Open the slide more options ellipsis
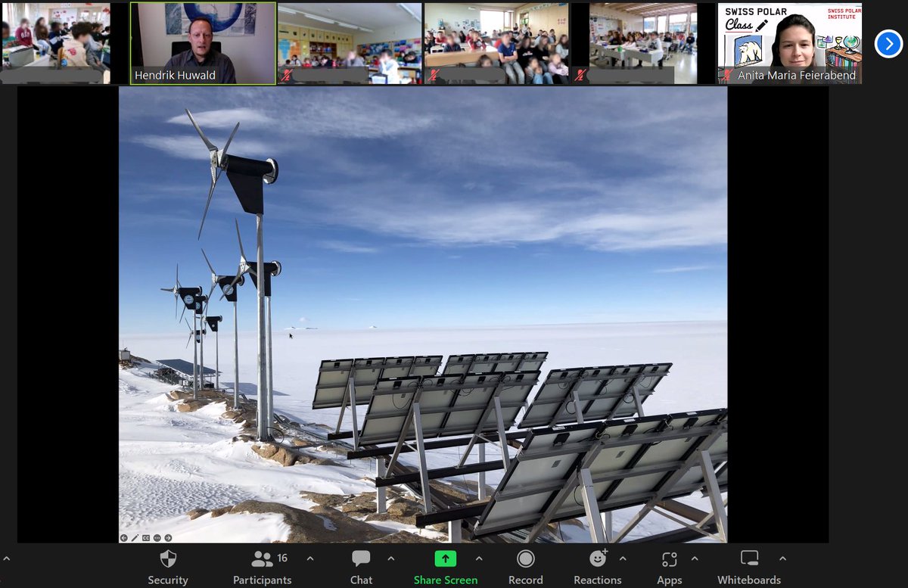908x588 pixels. [157, 538]
